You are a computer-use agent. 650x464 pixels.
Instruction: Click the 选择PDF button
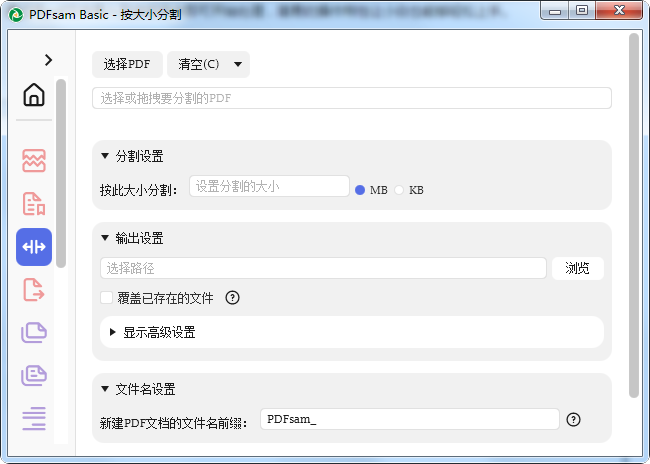click(x=127, y=64)
